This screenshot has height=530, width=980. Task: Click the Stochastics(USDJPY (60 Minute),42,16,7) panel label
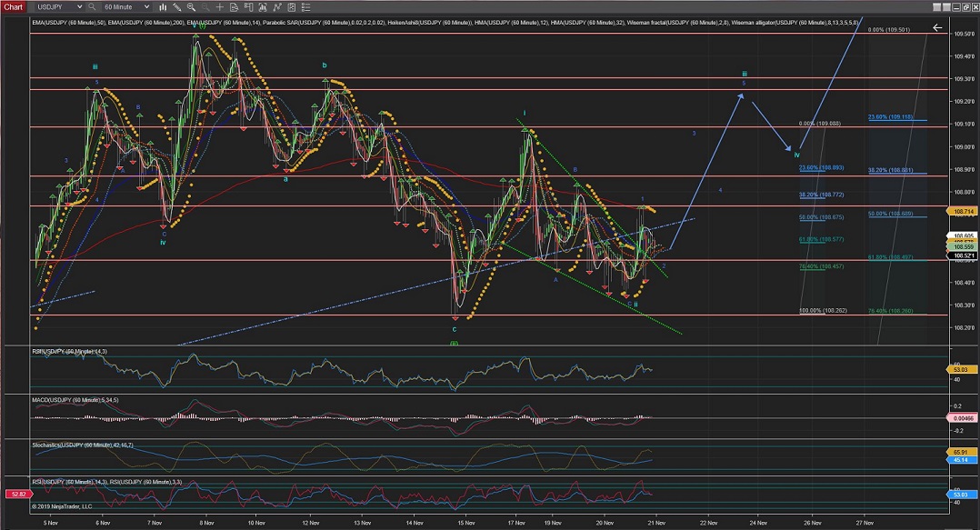[83, 445]
